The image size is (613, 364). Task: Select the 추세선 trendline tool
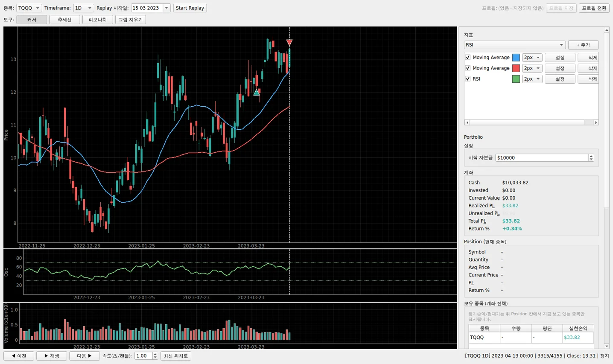click(64, 20)
